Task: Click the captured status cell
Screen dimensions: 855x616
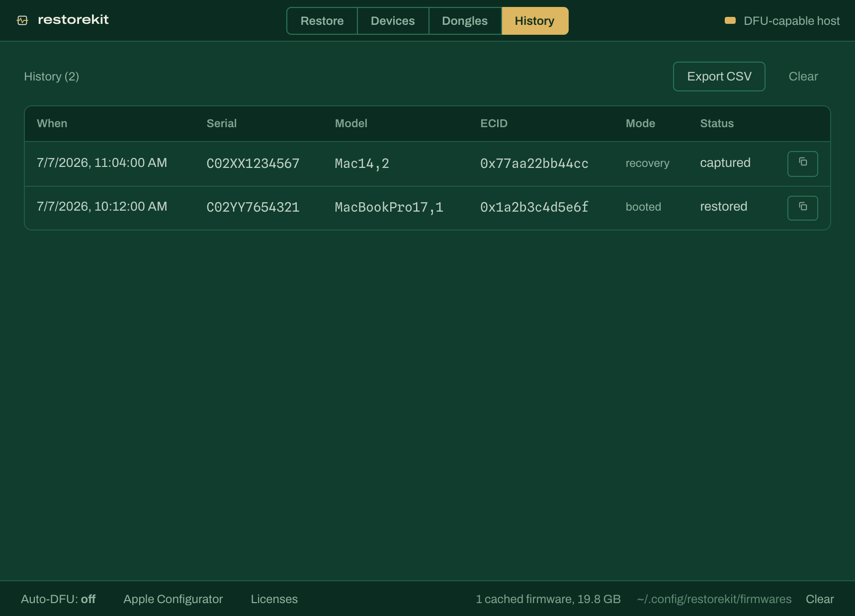Action: tap(725, 163)
